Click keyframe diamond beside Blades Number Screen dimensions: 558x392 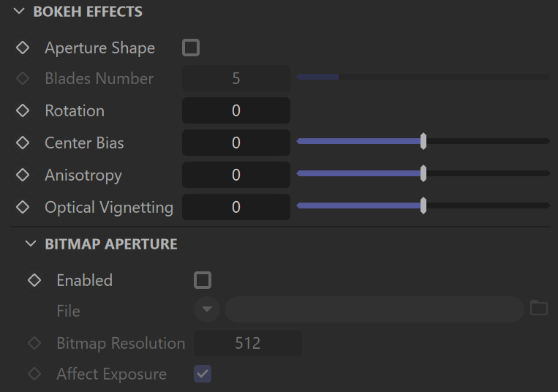coord(23,78)
